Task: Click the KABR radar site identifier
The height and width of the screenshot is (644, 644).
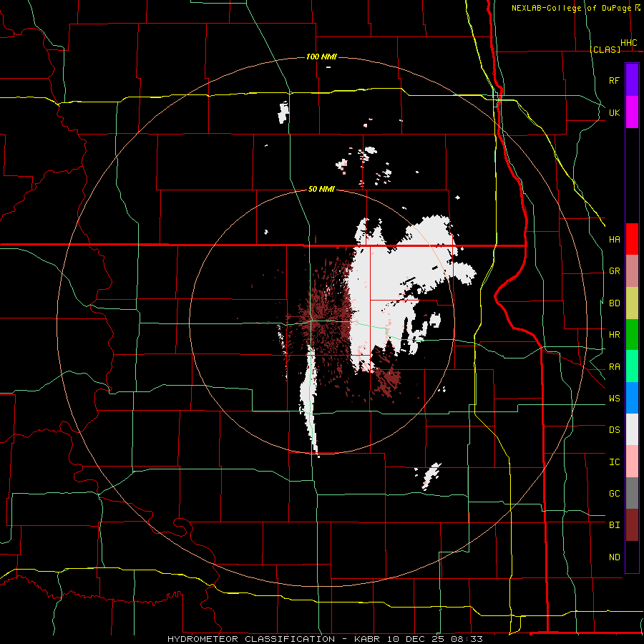Action: click(x=367, y=639)
